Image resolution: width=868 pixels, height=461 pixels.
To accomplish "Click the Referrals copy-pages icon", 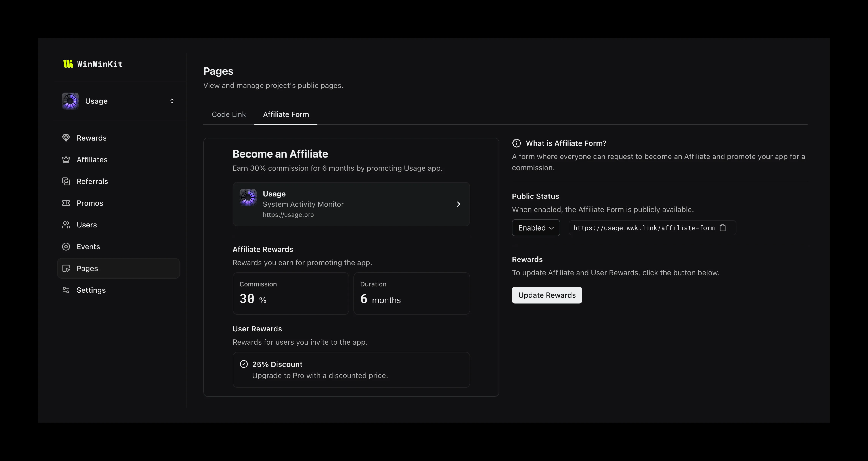I will click(66, 181).
